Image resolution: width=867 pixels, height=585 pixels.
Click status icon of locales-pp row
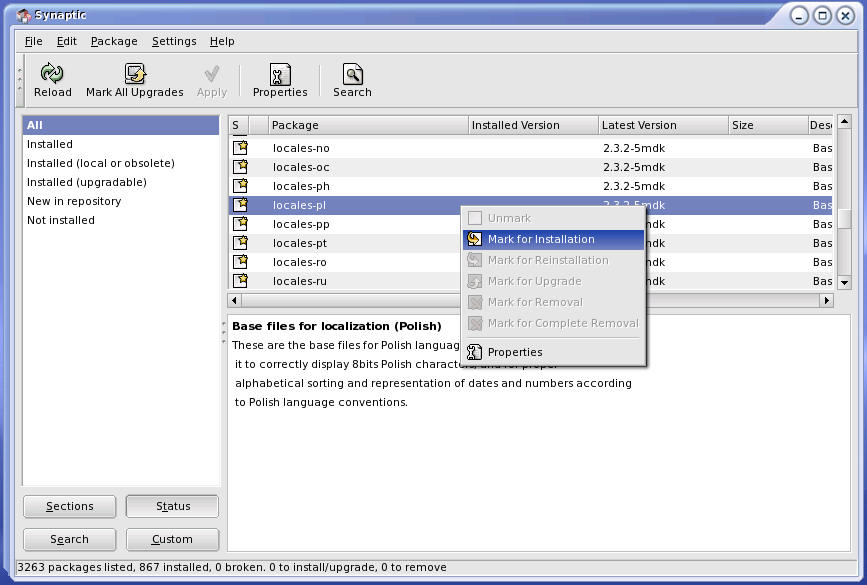click(240, 223)
